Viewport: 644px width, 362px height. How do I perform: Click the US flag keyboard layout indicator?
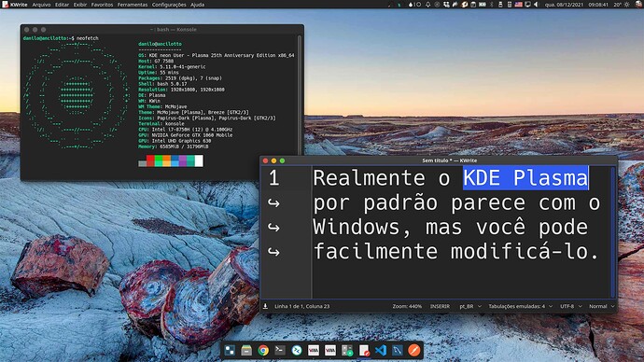coord(518,5)
